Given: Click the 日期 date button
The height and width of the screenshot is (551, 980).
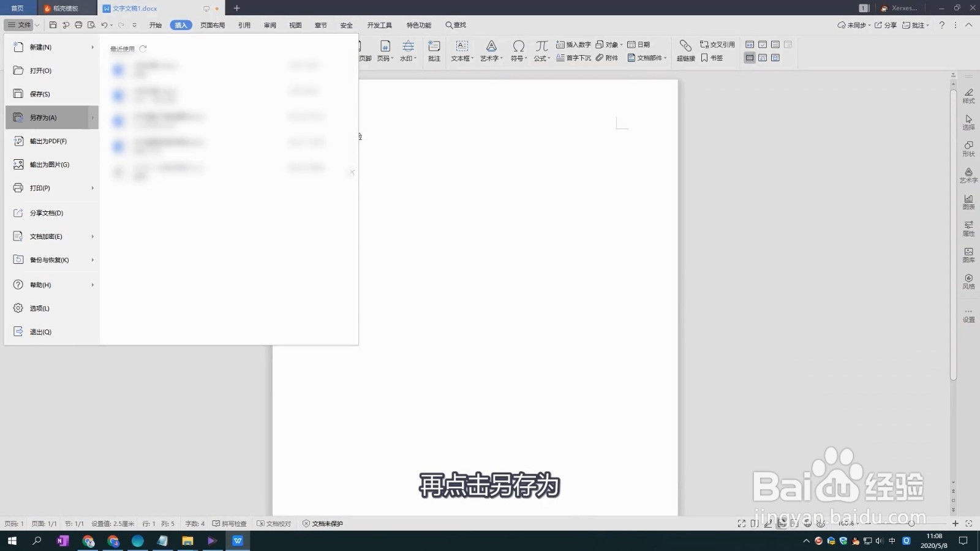Looking at the screenshot, I should click(x=638, y=45).
